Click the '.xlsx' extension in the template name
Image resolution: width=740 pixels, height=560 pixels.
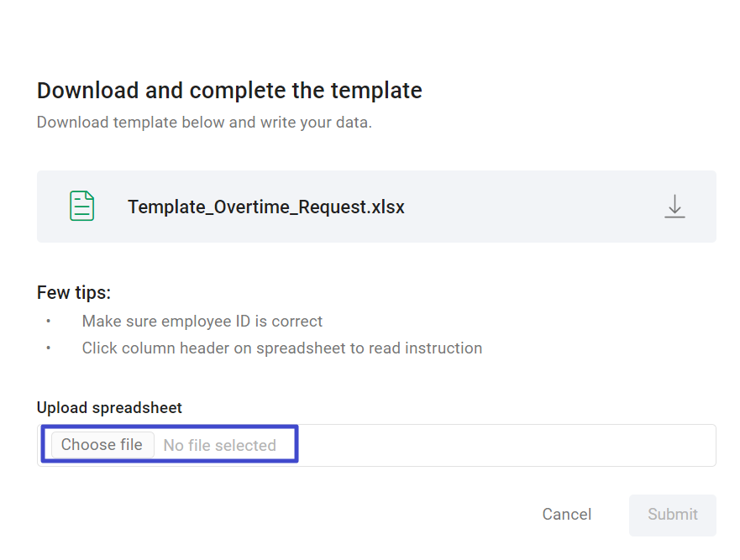click(x=386, y=207)
